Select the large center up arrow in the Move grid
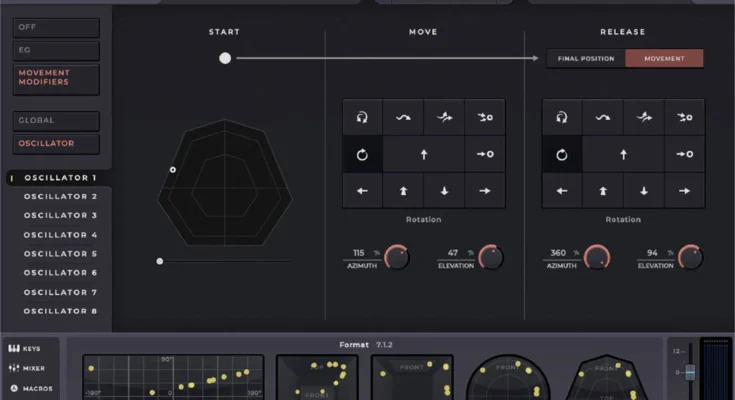This screenshot has height=400, width=735. pyautogui.click(x=423, y=154)
